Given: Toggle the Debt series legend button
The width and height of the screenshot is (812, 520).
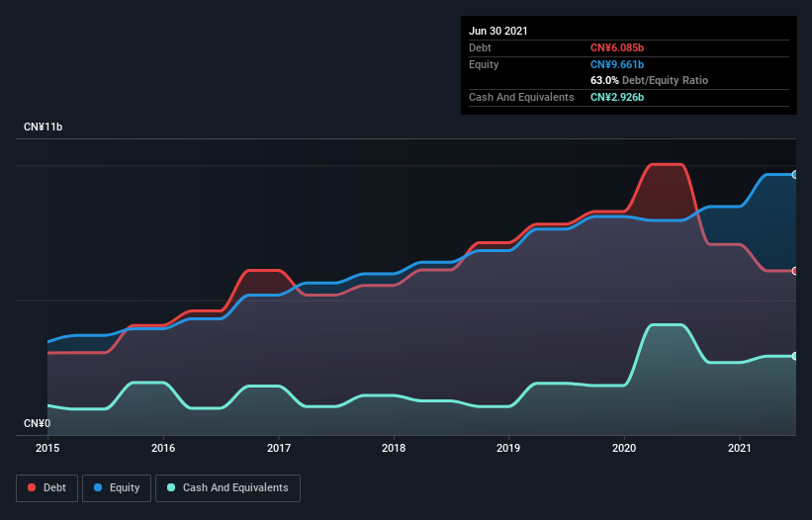Looking at the screenshot, I should tap(47, 488).
